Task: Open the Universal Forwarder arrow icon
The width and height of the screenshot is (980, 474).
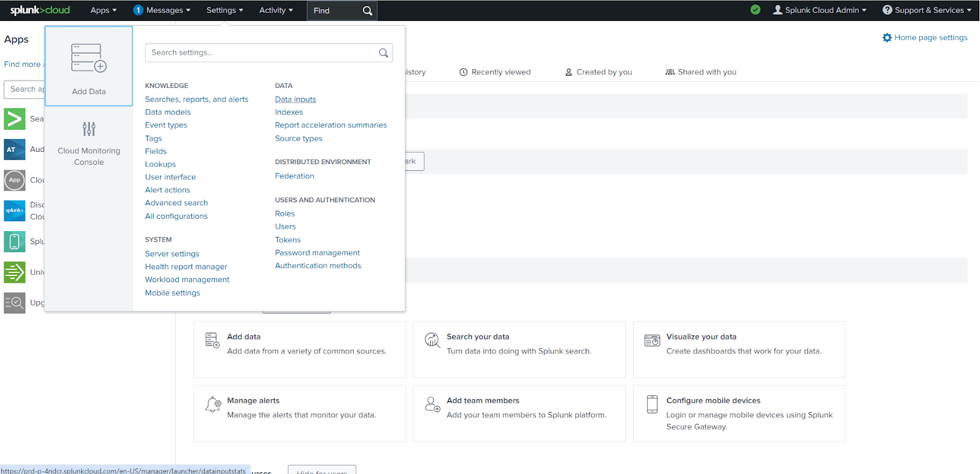Action: tap(15, 272)
